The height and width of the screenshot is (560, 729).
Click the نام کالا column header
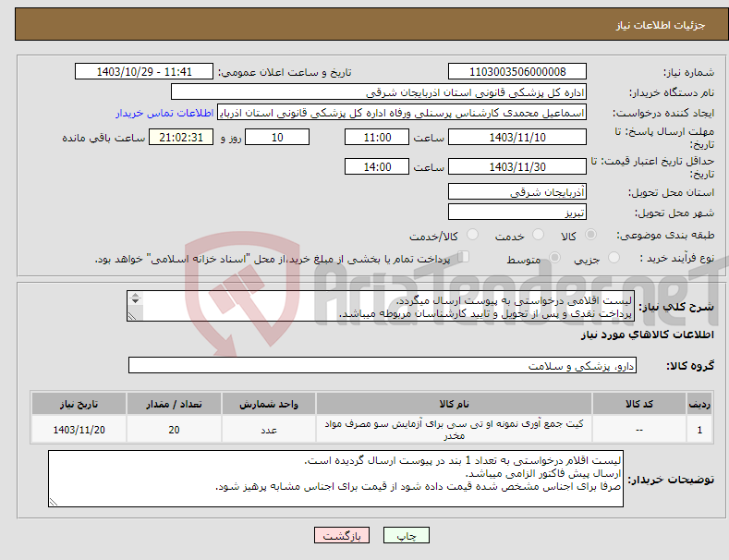point(454,404)
